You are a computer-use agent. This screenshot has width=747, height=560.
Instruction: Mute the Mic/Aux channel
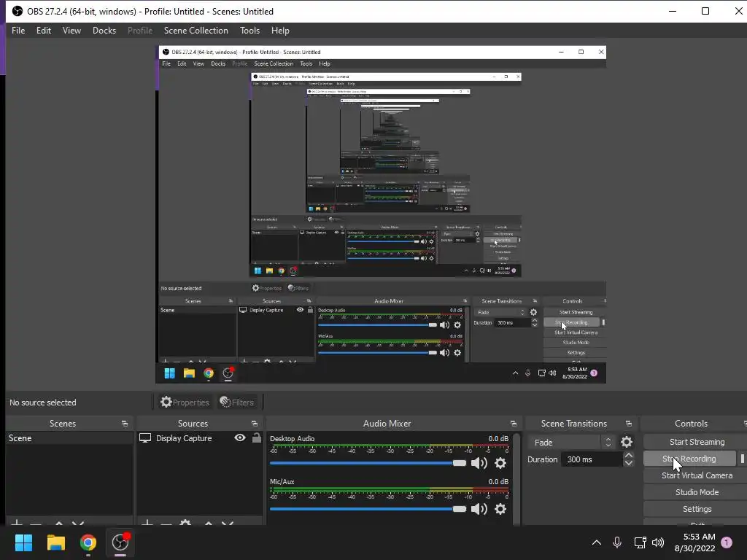pyautogui.click(x=479, y=509)
